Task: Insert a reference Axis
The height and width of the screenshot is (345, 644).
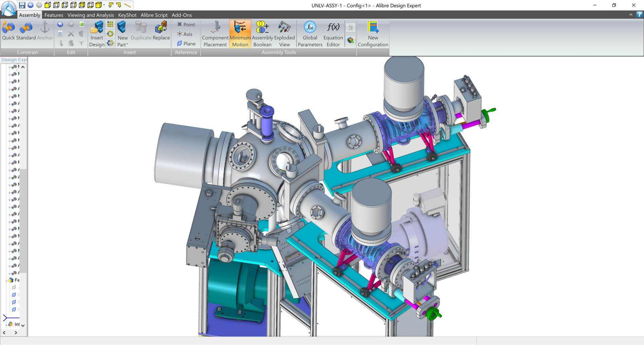Action: pyautogui.click(x=184, y=34)
